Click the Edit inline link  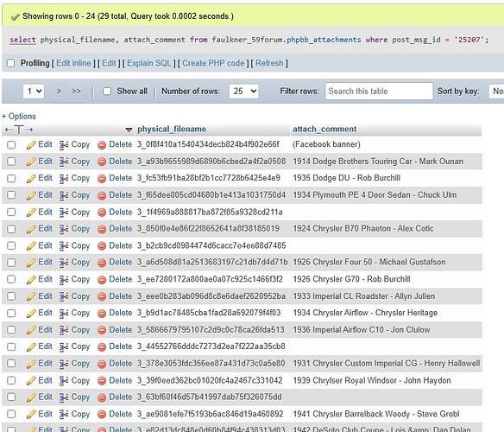pyautogui.click(x=73, y=63)
